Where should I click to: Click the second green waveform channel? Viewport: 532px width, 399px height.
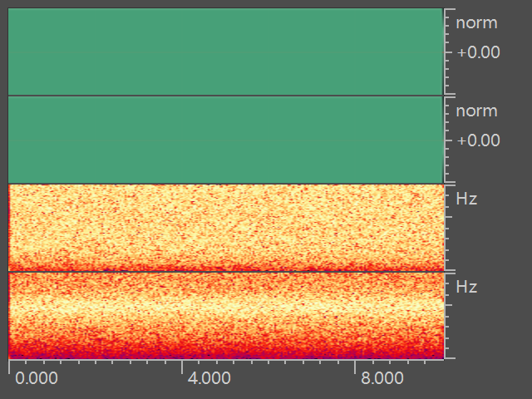225,140
